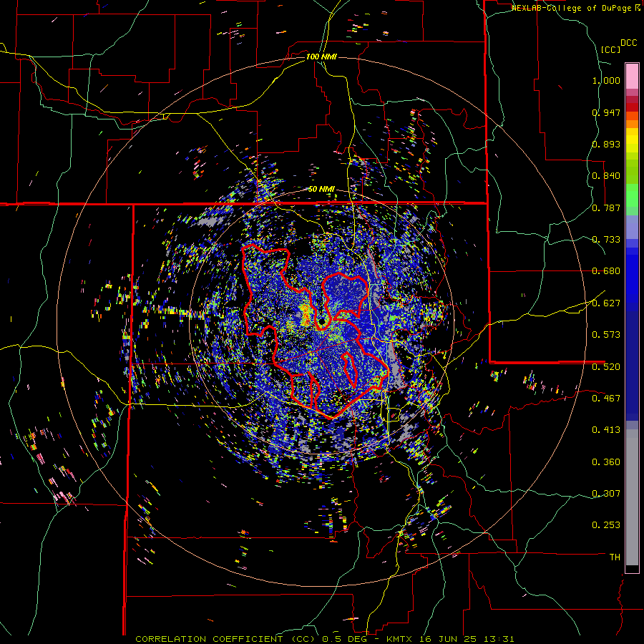Click the [CC] units label

pyautogui.click(x=610, y=49)
